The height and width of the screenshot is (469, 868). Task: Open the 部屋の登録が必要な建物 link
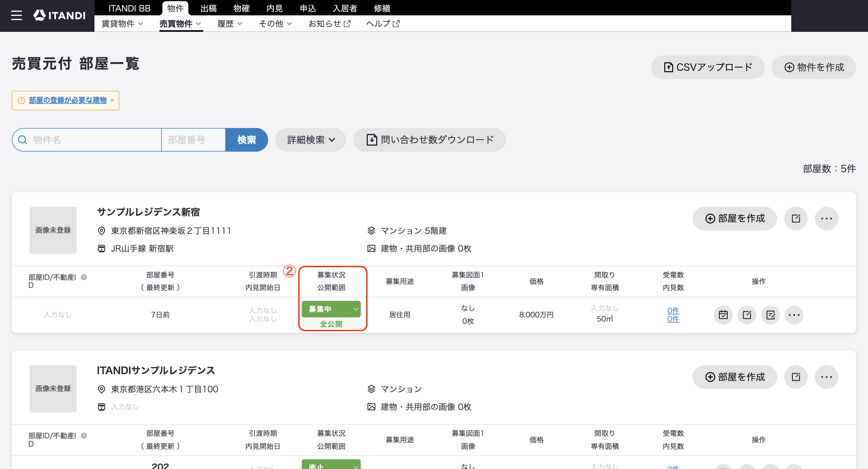click(x=68, y=100)
